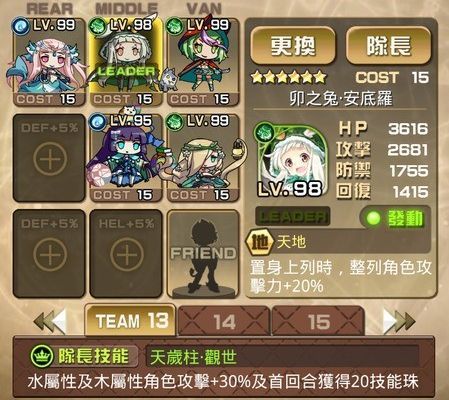Select the LEADER character card LV.98
Viewport: 449px width, 400px height.
pos(126,62)
